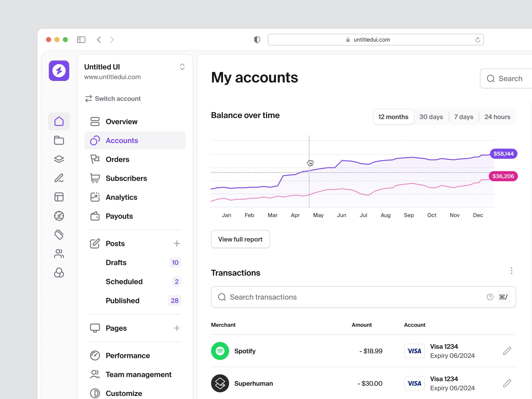Open the account switcher chevrons
This screenshot has width=532, height=399.
click(x=182, y=67)
